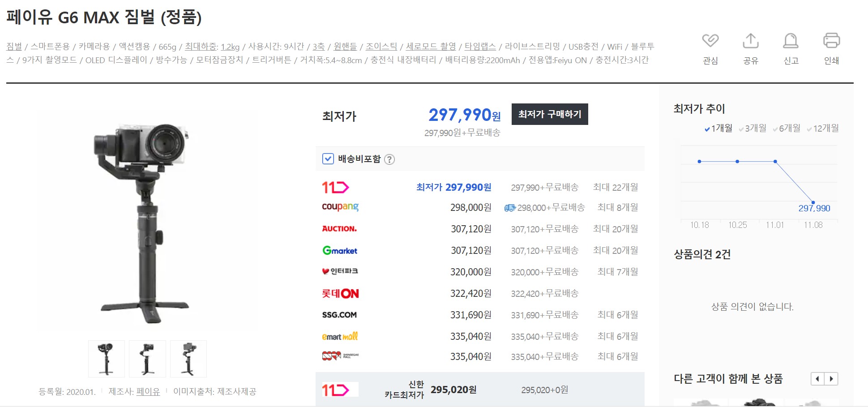This screenshot has height=407, width=868.
Task: Select the second gimbal thumbnail image
Action: [147, 359]
